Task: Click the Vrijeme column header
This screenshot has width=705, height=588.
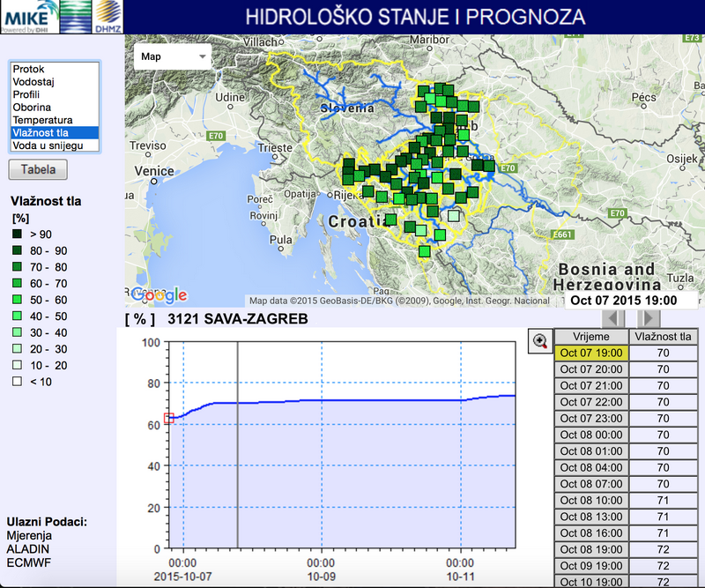Action: click(590, 337)
